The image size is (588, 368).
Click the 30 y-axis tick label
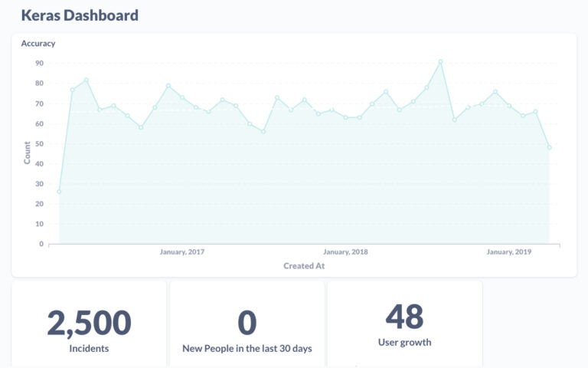click(39, 184)
